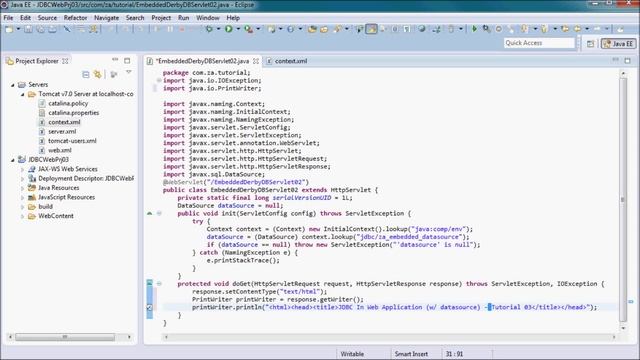
Task: Click the Open Type folder icon in toolbar
Action: coord(312,29)
